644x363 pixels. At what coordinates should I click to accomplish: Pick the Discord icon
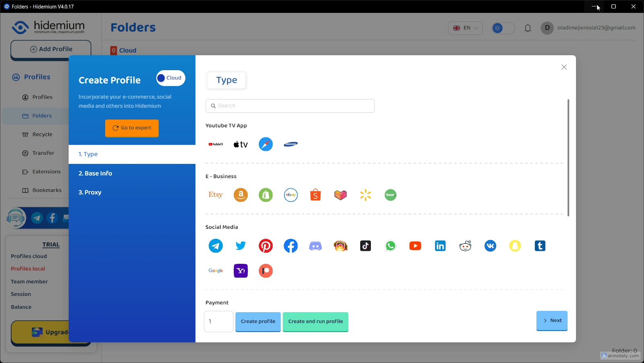pos(316,246)
